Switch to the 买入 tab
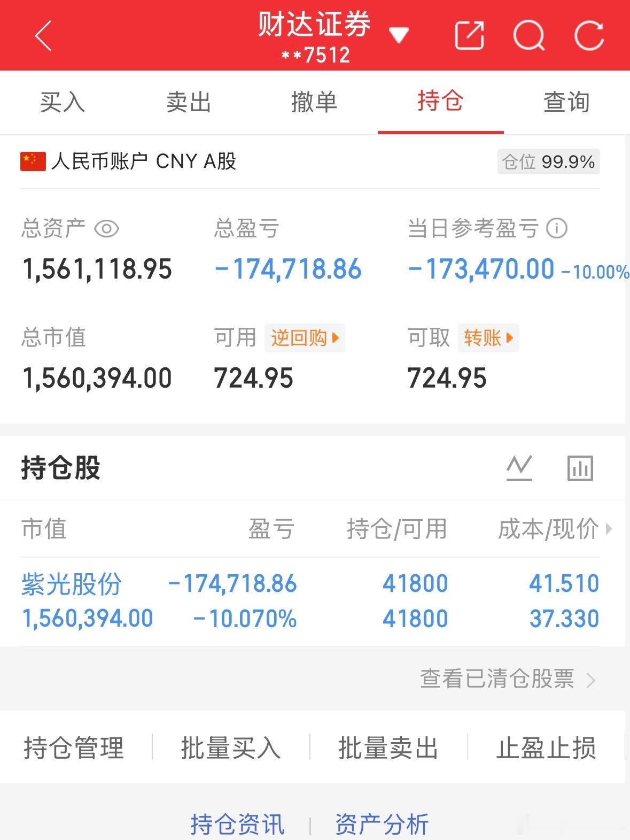The image size is (630, 840). tap(63, 102)
